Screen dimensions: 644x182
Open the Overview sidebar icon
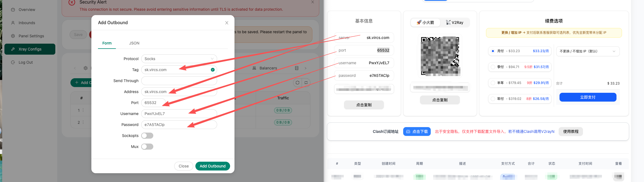[x=13, y=10]
